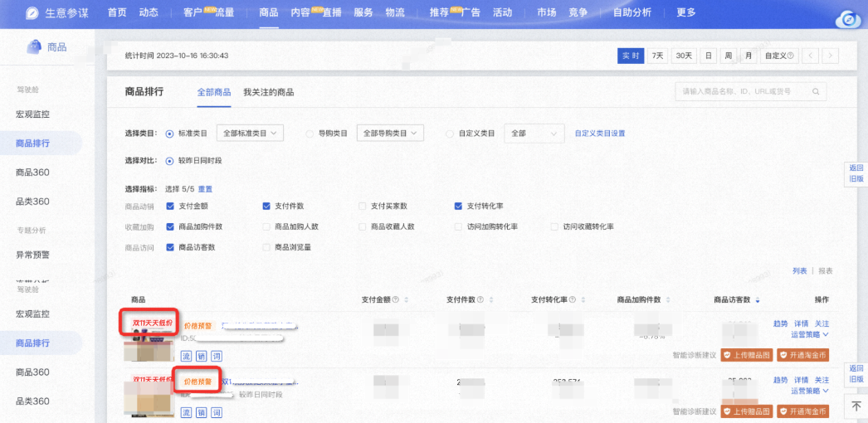Enable the 商品加购人数 checkbox

(266, 226)
